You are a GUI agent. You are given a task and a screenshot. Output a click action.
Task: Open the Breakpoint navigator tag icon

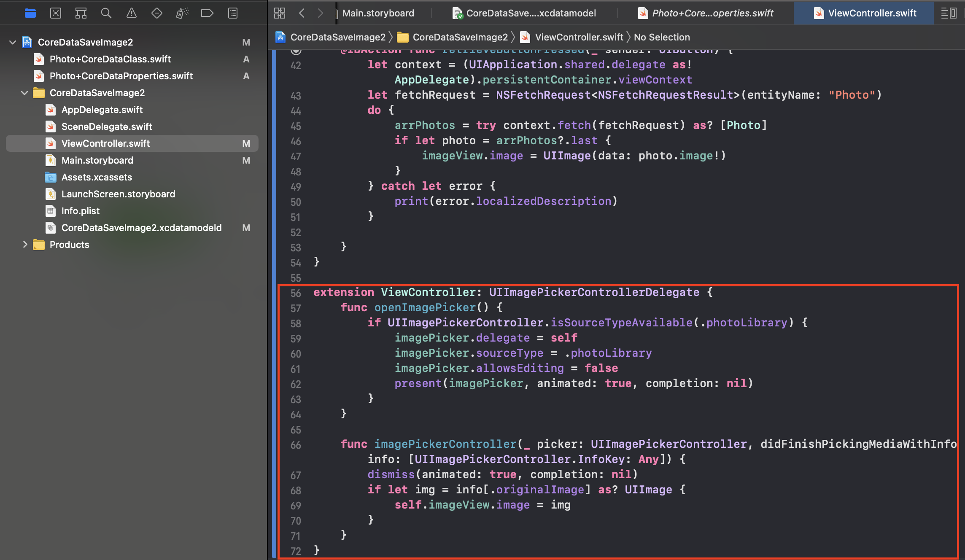click(x=207, y=13)
